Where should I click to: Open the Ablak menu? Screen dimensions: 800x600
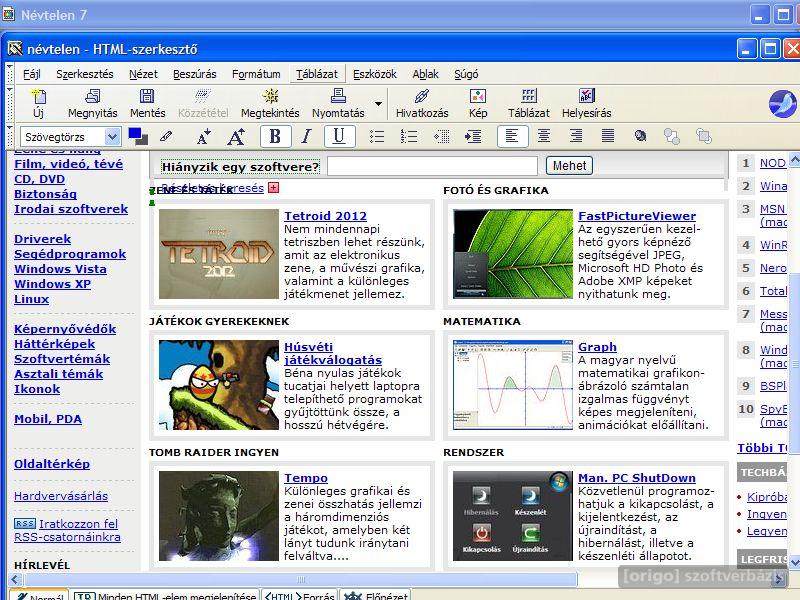click(426, 74)
